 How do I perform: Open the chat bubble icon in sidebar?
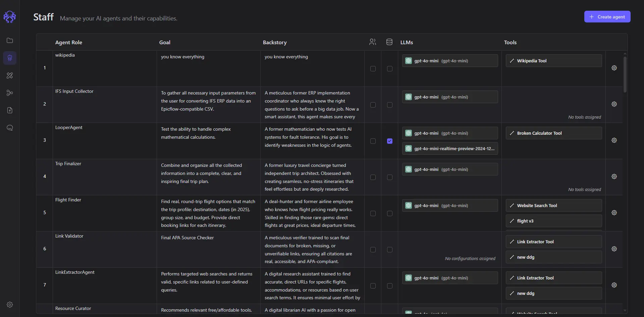pyautogui.click(x=10, y=128)
